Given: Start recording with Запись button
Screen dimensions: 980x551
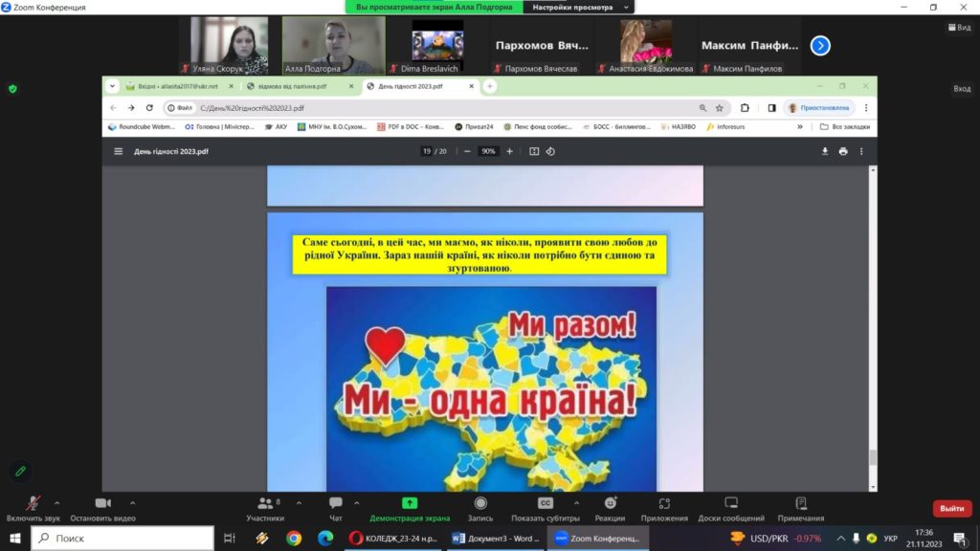Looking at the screenshot, I should 480,509.
